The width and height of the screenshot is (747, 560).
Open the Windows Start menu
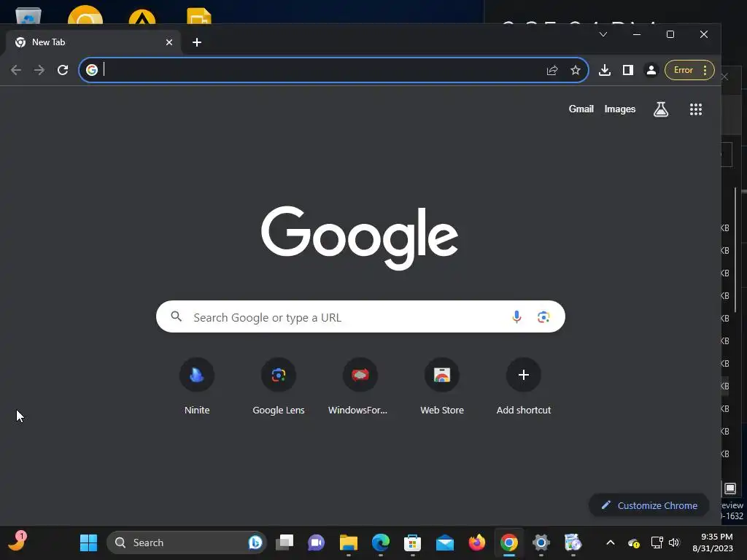pyautogui.click(x=88, y=542)
